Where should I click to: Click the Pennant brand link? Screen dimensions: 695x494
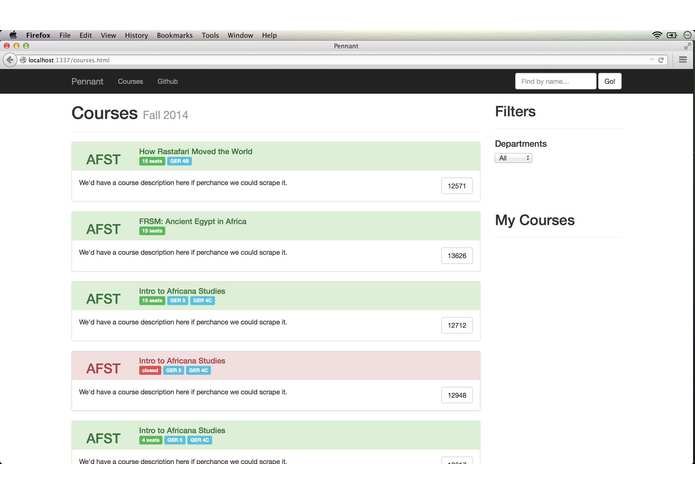point(87,82)
